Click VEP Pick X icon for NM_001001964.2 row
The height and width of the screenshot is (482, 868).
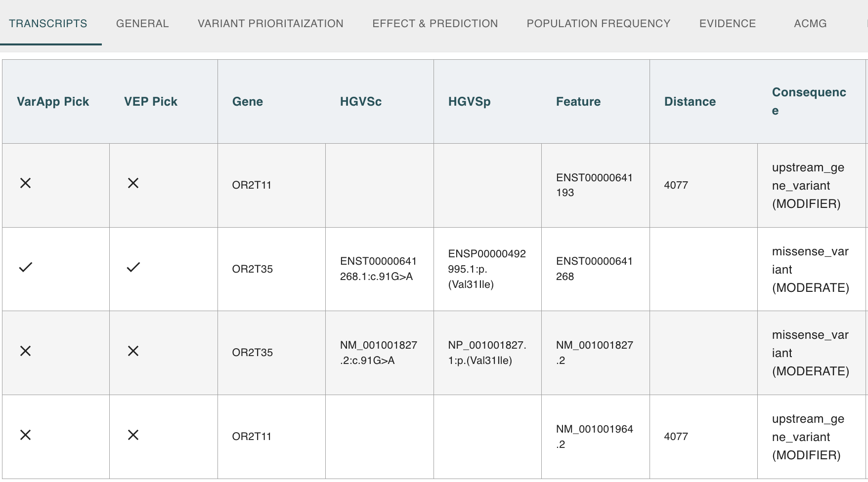click(133, 435)
